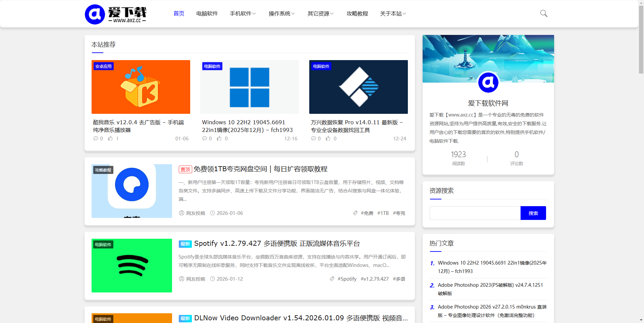This screenshot has width=644, height=323.
Task: Expand the 其它资源 dropdown menu
Action: pos(321,13)
